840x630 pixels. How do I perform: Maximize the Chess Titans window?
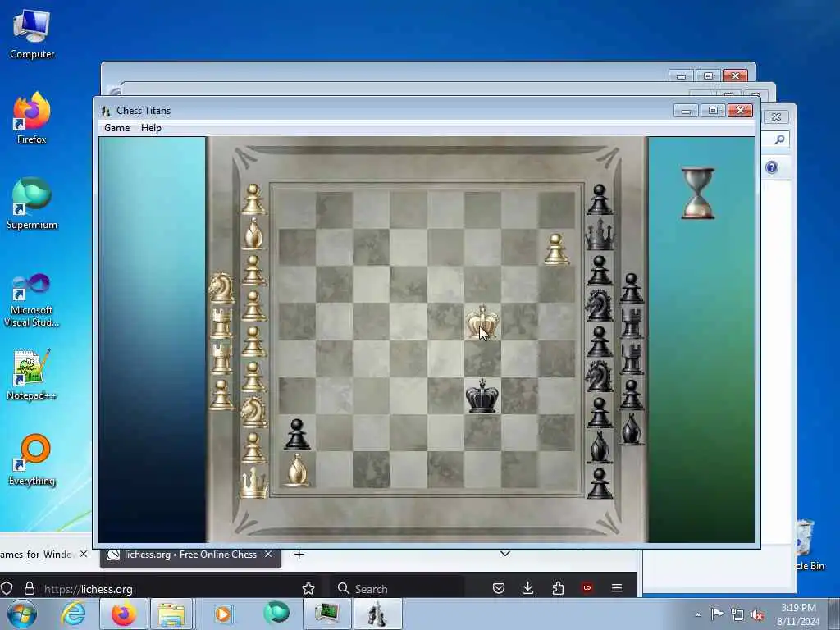713,111
